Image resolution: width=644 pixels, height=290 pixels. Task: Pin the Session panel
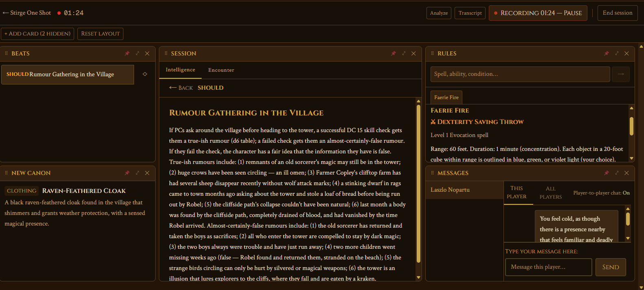pyautogui.click(x=393, y=53)
